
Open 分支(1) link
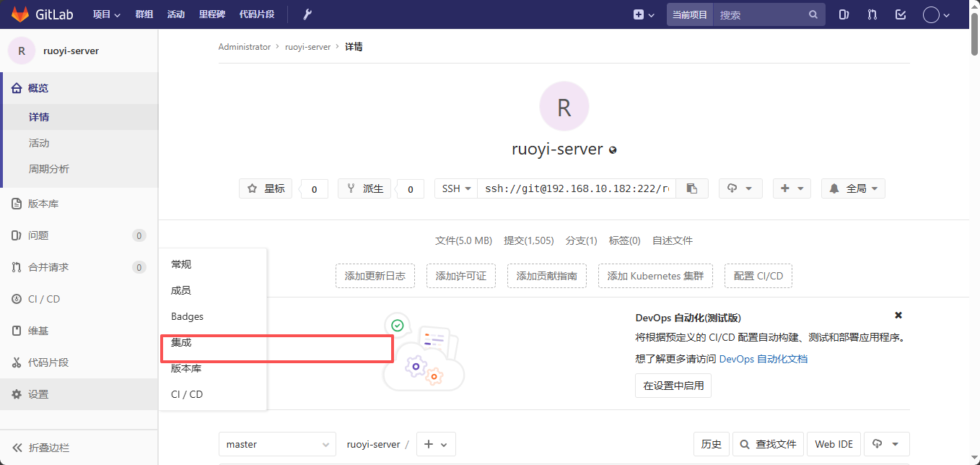pos(582,240)
